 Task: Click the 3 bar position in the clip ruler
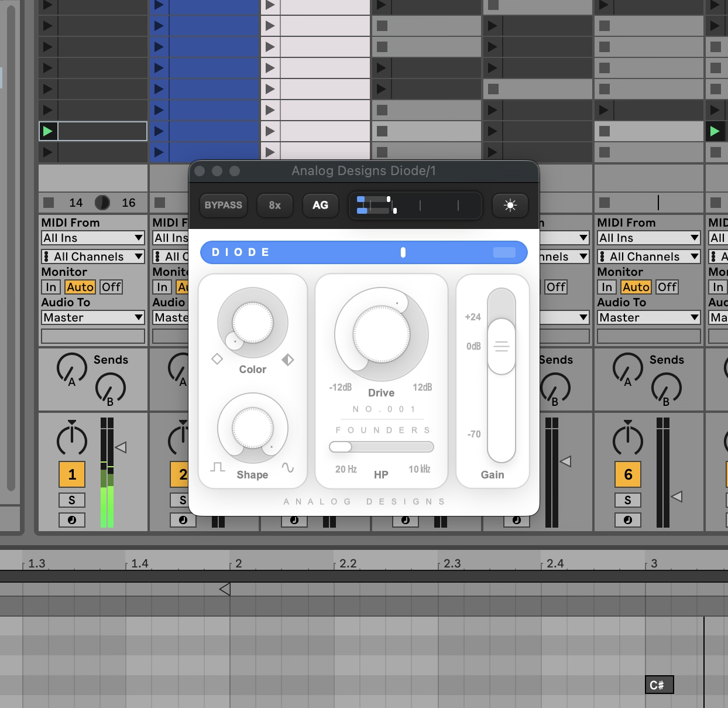point(654,563)
